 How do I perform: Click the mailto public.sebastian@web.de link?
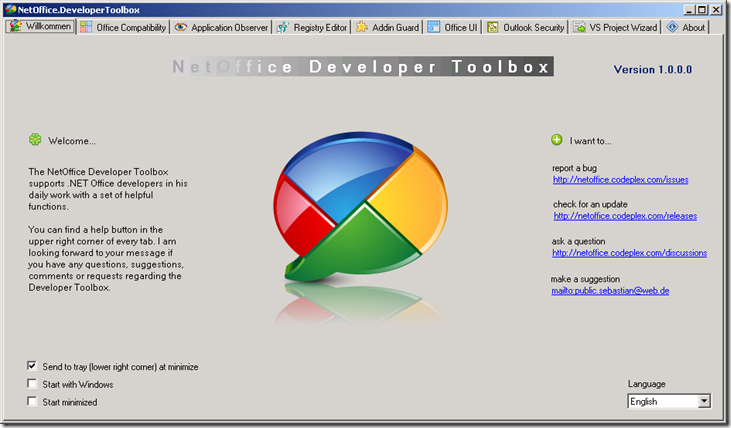coord(610,291)
